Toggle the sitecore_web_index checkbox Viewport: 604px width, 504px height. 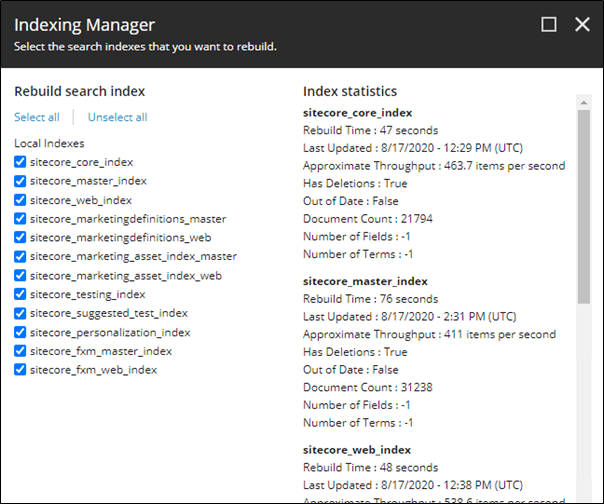pos(20,200)
